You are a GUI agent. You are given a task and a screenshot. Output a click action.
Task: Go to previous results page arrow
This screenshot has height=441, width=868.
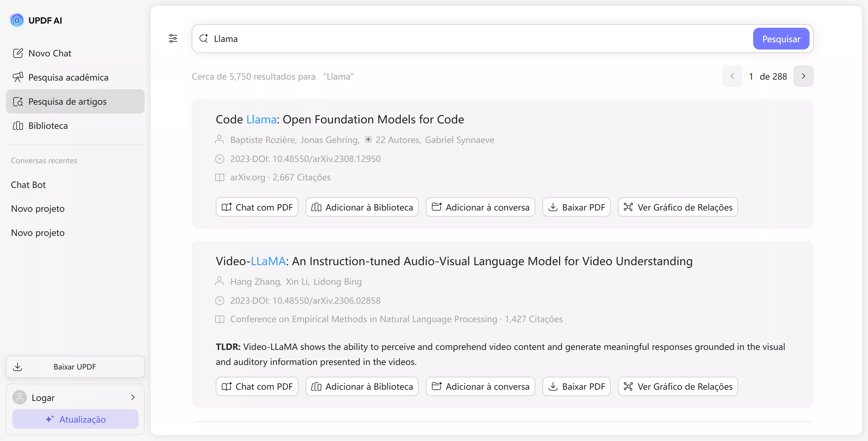click(732, 76)
